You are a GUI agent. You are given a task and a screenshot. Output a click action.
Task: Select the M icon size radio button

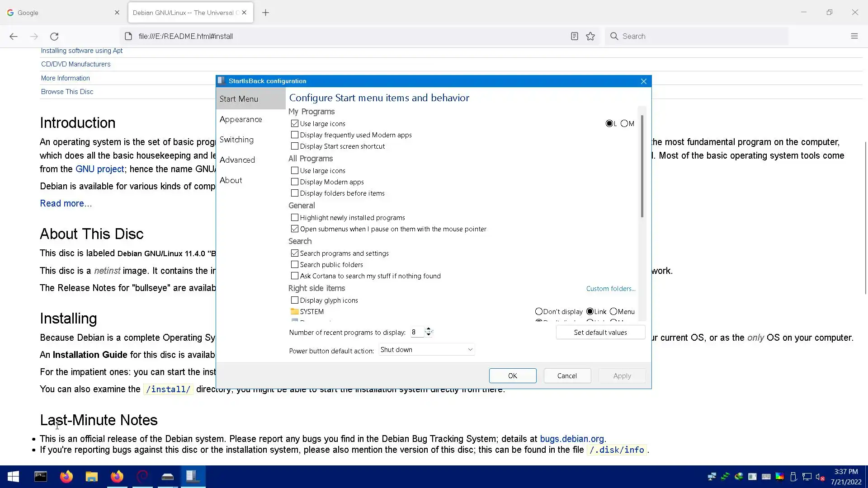click(x=624, y=123)
